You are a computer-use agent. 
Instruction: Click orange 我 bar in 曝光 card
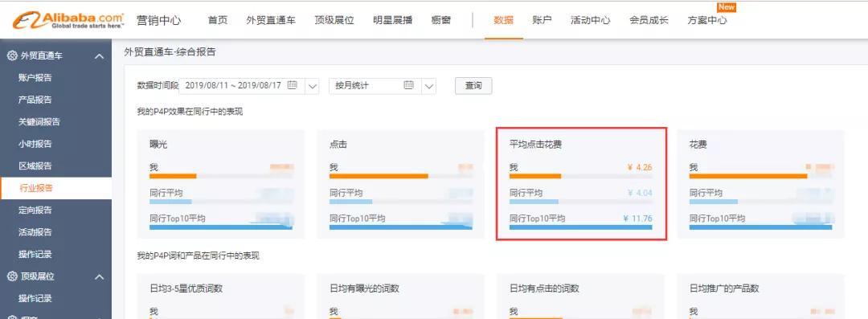click(173, 176)
